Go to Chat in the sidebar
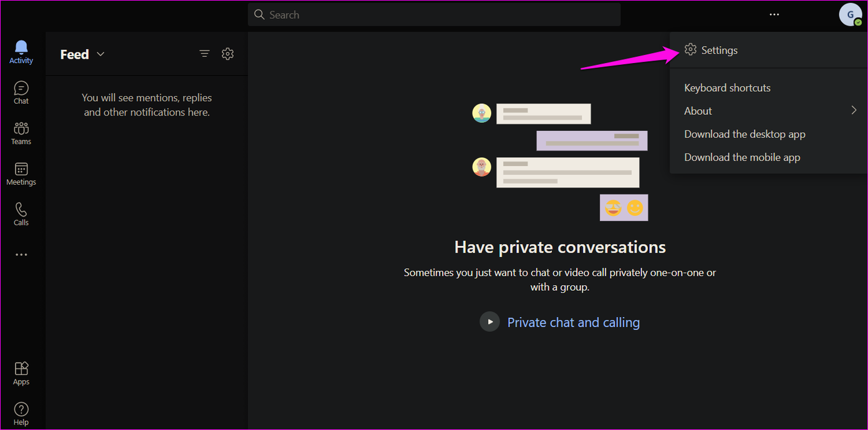 pyautogui.click(x=21, y=92)
